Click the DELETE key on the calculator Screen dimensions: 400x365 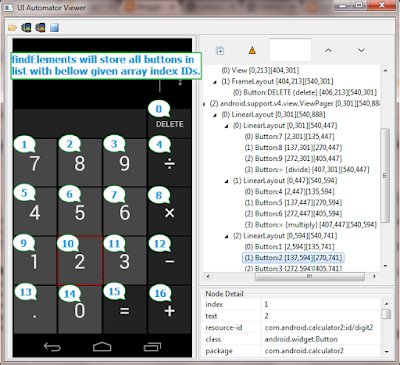[169, 123]
